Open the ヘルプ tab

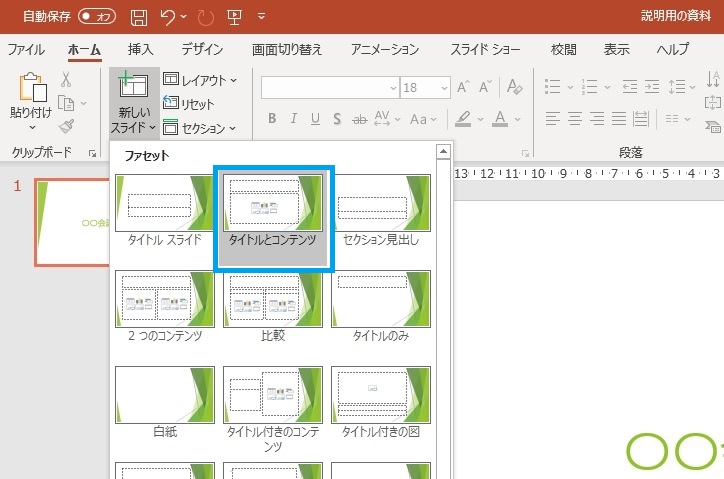point(672,49)
